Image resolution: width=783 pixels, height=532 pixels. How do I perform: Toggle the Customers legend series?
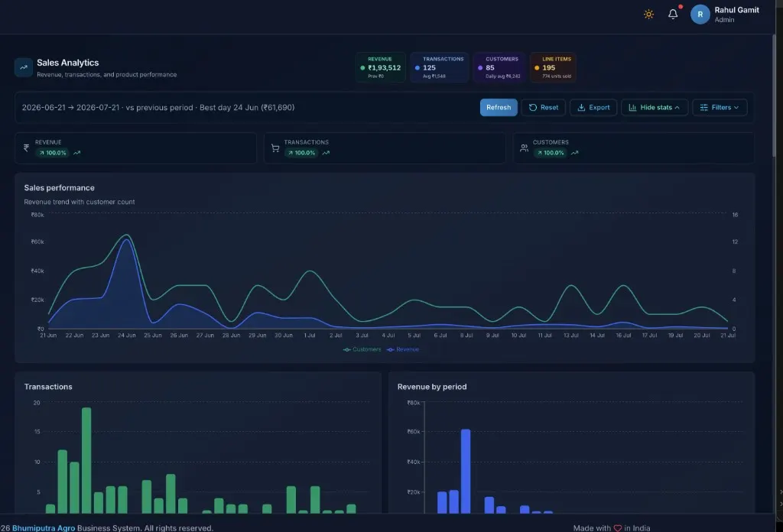(x=362, y=349)
